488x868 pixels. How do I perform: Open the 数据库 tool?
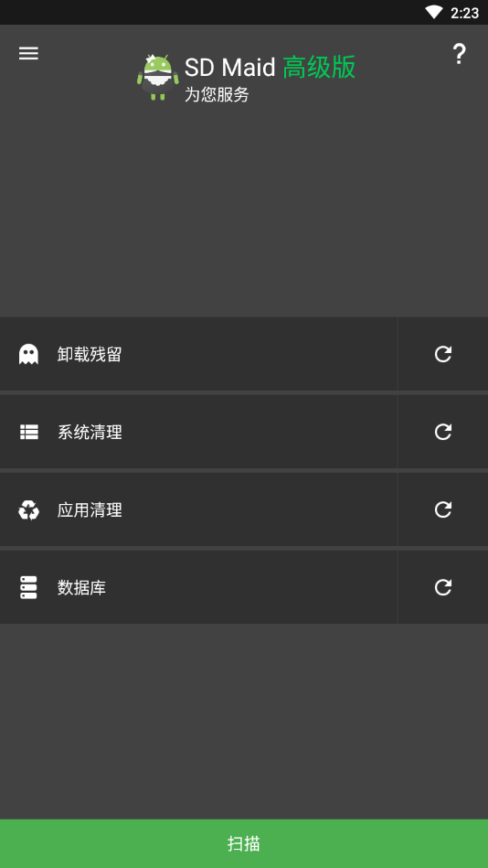click(x=198, y=587)
